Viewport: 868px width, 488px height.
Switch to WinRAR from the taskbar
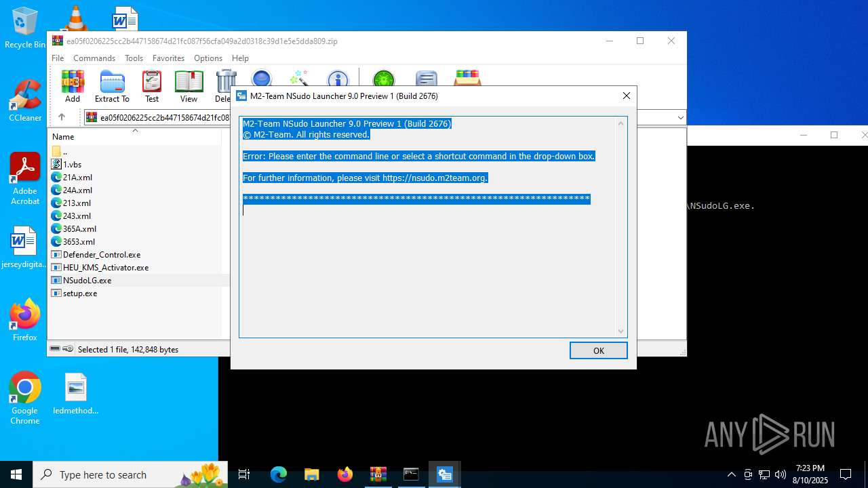(x=378, y=474)
